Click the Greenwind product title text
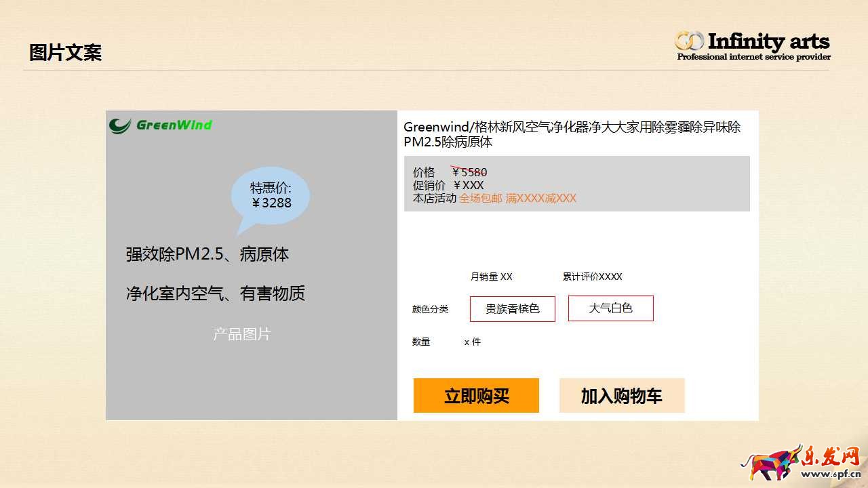The height and width of the screenshot is (488, 868). point(572,134)
